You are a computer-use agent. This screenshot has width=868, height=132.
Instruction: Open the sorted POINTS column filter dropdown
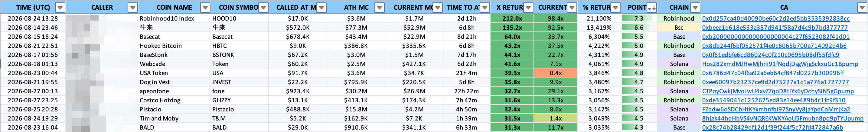(652, 8)
